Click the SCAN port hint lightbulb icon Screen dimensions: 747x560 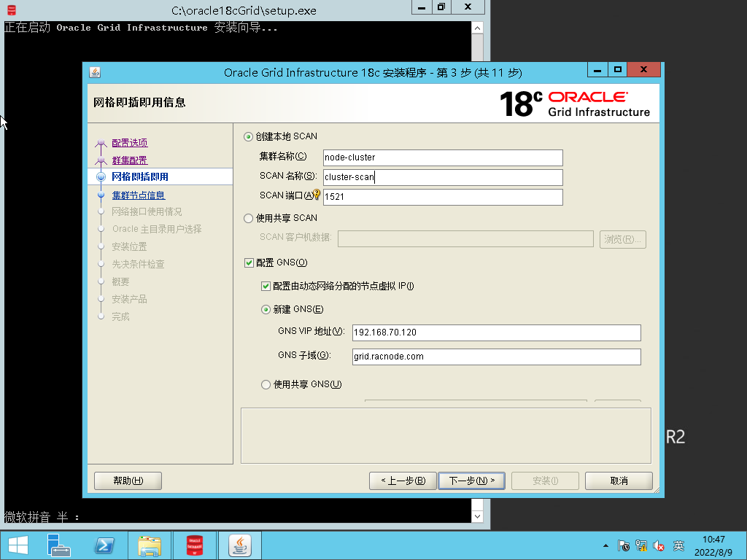tap(317, 194)
